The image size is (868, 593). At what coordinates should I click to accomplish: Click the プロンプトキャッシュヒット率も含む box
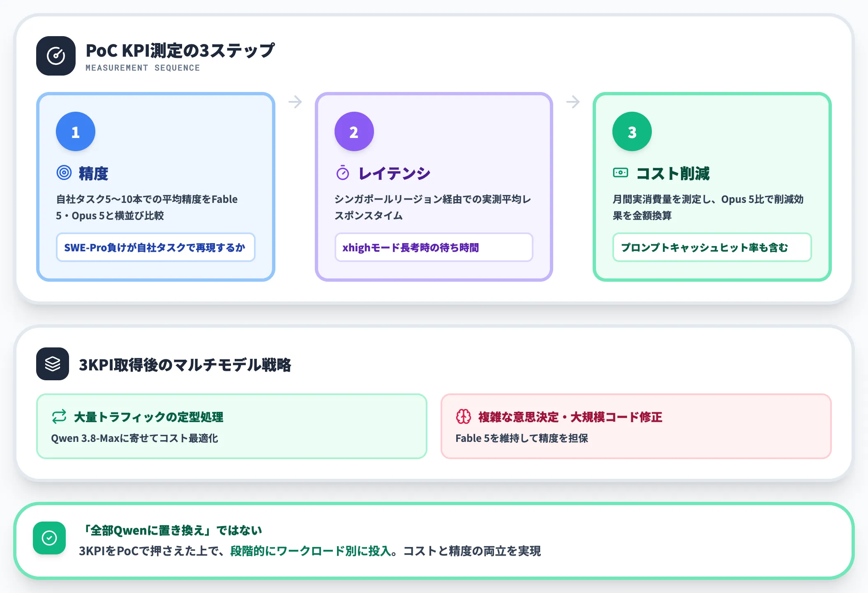[x=712, y=247]
